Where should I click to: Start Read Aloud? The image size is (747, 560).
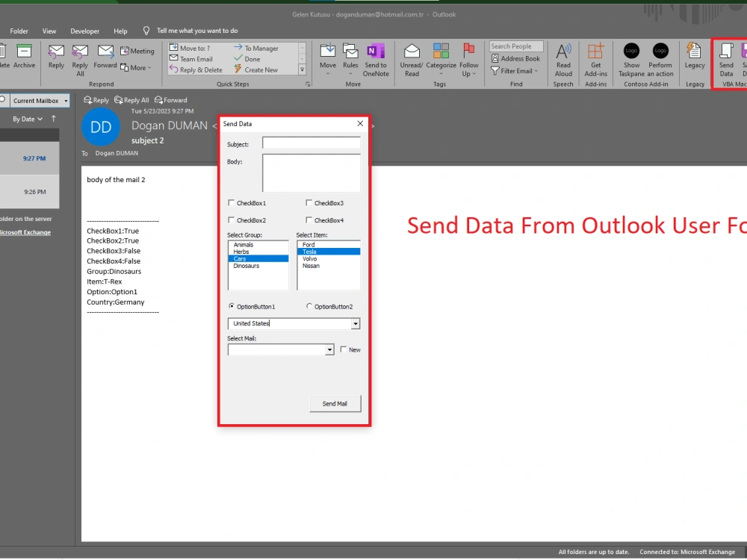click(x=563, y=56)
